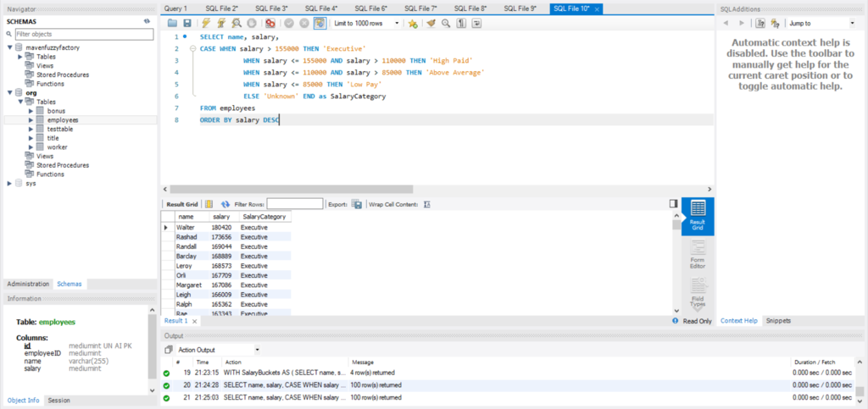
Task: Expand the bonus table in the org schema
Action: tap(31, 111)
